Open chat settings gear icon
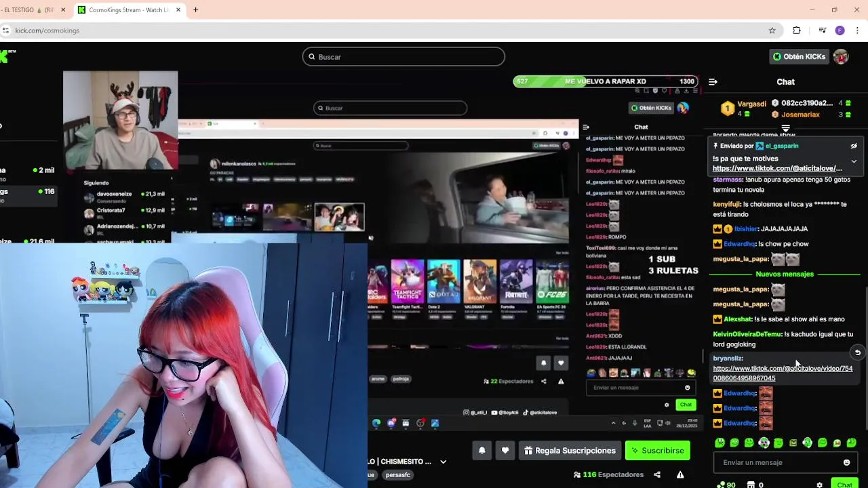Viewport: 868px width, 488px height. click(820, 485)
